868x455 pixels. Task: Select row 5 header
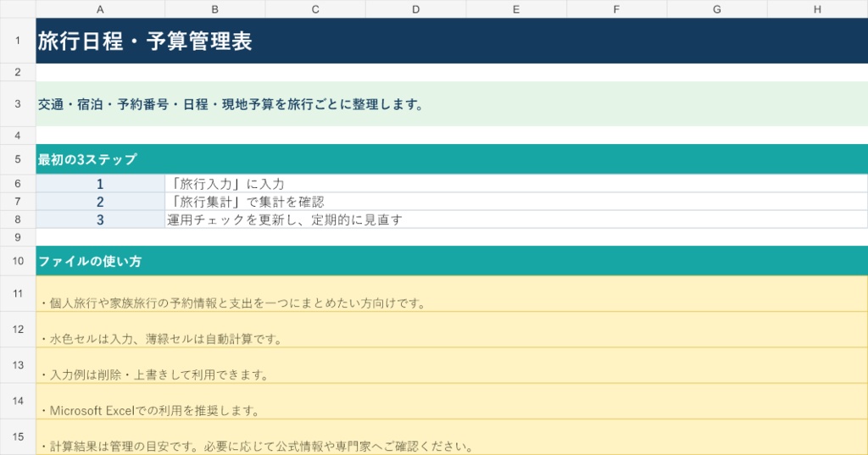pyautogui.click(x=18, y=159)
